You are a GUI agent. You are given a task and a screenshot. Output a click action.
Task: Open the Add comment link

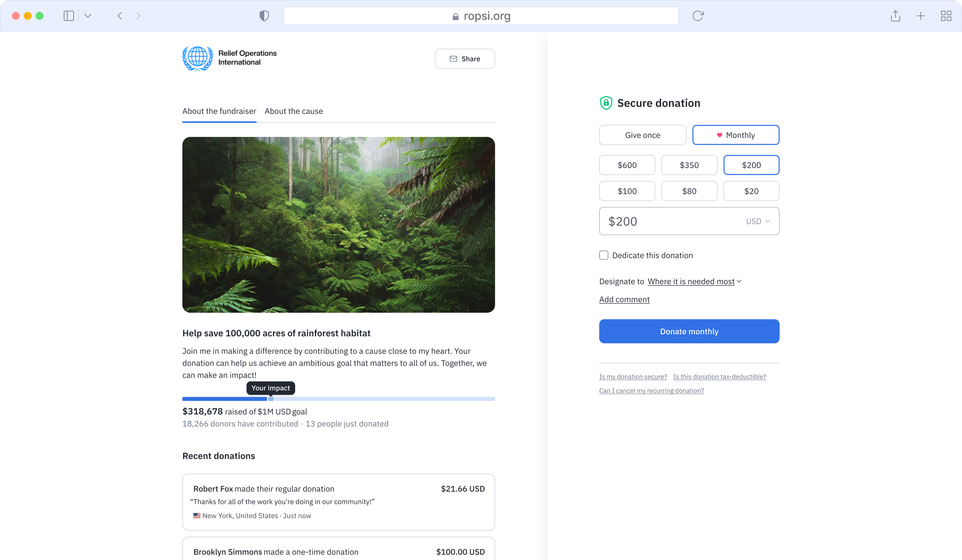click(x=624, y=299)
